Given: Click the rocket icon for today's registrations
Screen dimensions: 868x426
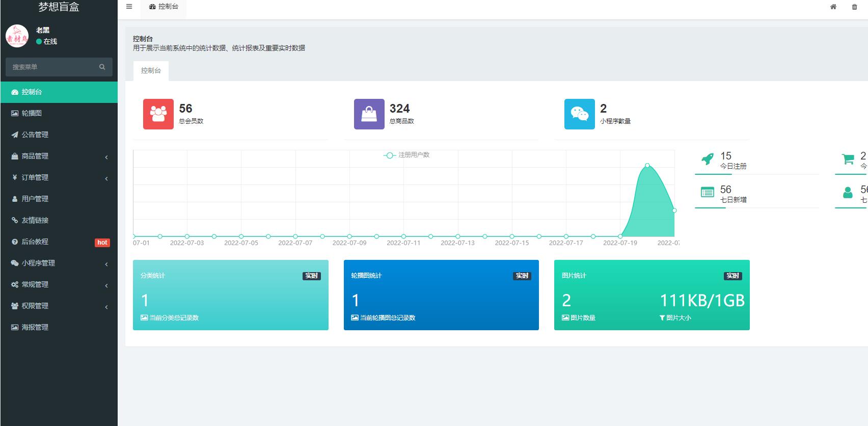Looking at the screenshot, I should click(708, 159).
